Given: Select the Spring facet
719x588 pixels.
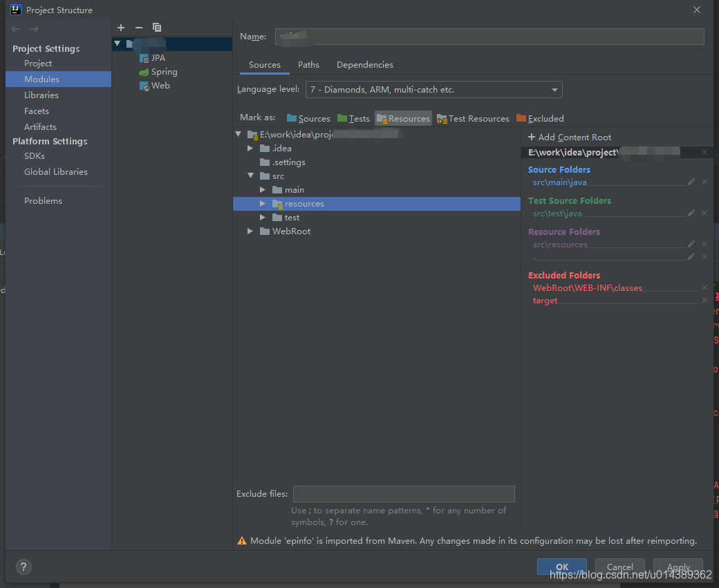Looking at the screenshot, I should pos(158,71).
